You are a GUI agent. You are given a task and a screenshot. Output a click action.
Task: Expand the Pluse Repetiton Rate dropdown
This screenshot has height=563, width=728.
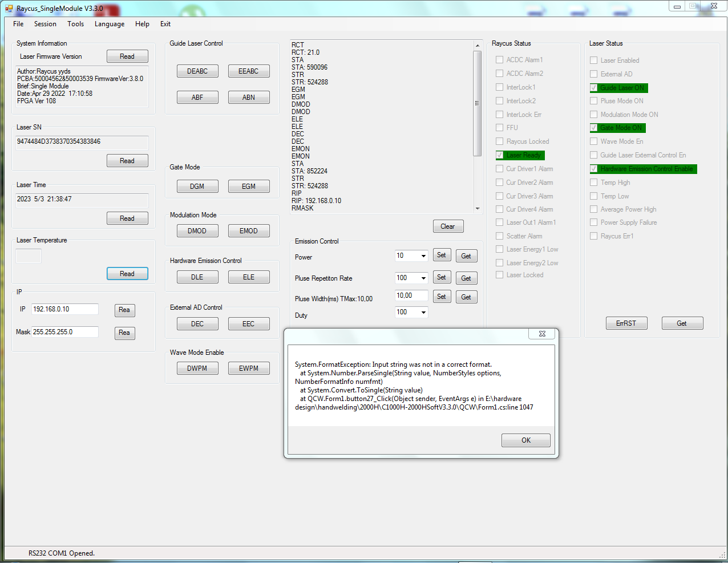coord(423,278)
